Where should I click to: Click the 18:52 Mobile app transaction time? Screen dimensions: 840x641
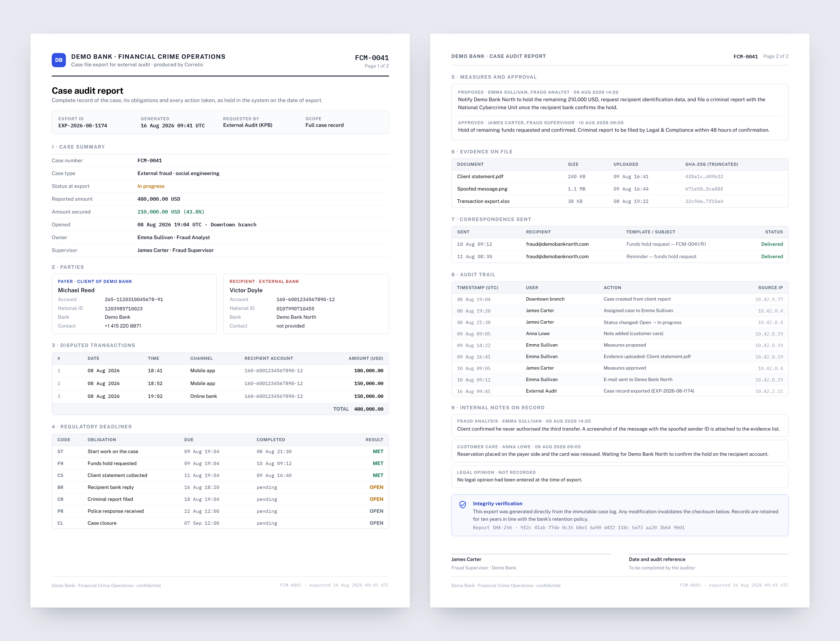click(155, 383)
